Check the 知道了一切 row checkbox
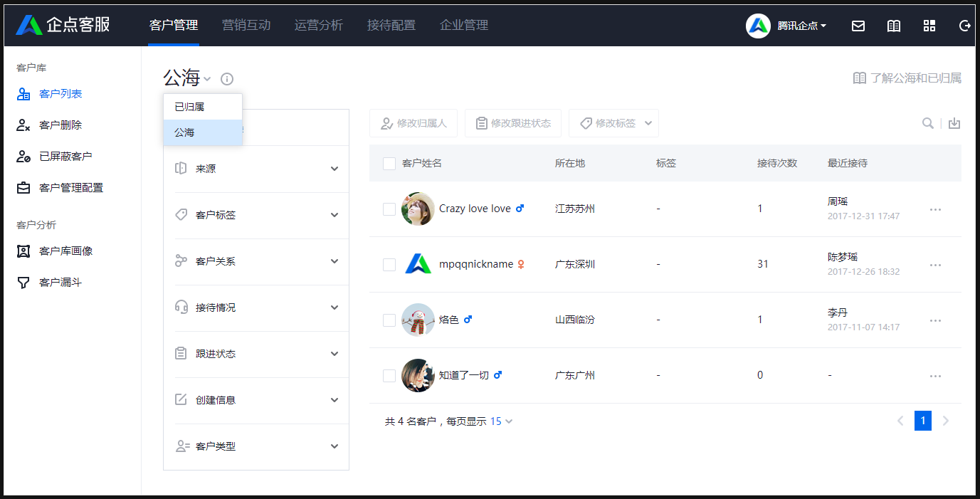 pyautogui.click(x=389, y=376)
